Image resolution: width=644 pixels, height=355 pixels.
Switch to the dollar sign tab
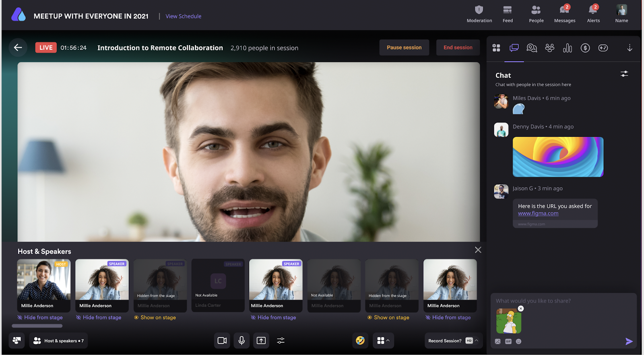click(x=585, y=48)
